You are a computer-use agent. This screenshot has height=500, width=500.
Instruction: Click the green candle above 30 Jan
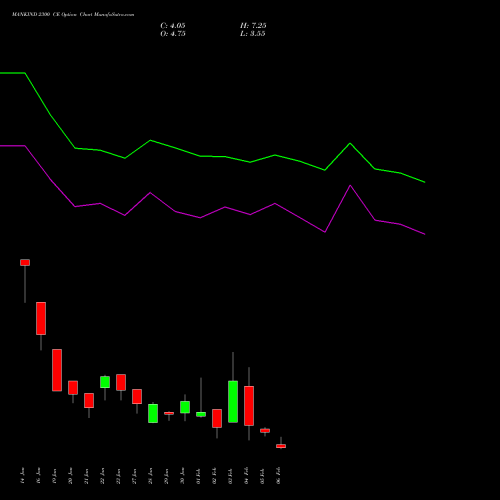pos(185,407)
